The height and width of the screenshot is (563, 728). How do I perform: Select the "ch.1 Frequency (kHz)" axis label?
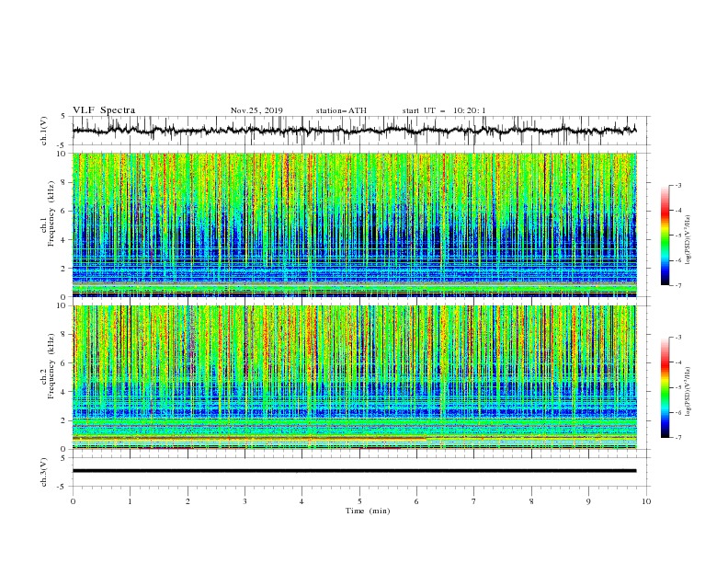point(48,213)
